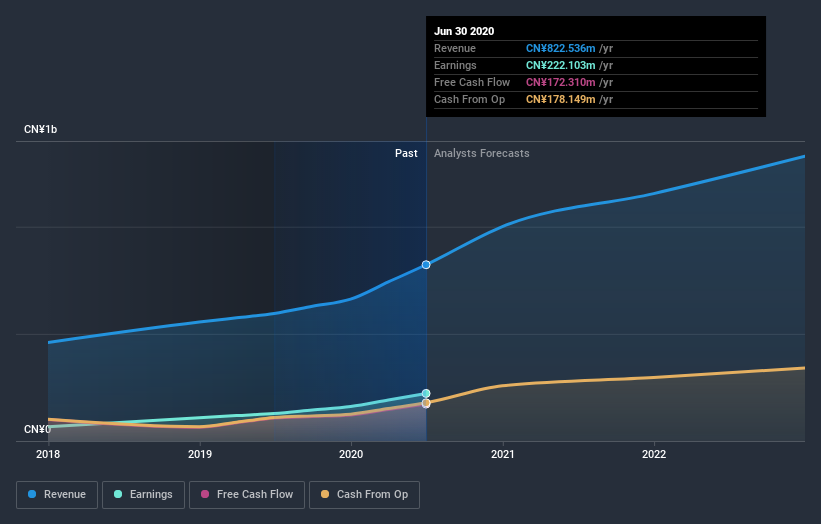The image size is (821, 524).
Task: Click the Jun 30 2020 tooltip date
Action: 464,31
